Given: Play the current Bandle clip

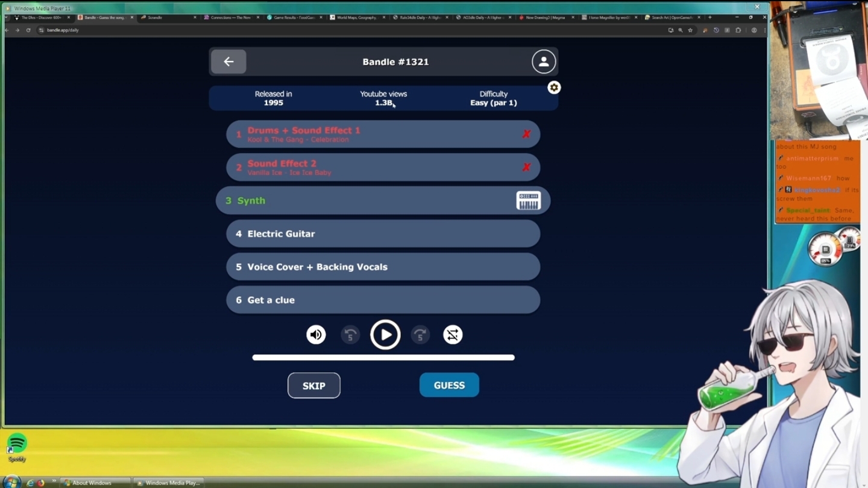Looking at the screenshot, I should pyautogui.click(x=385, y=335).
